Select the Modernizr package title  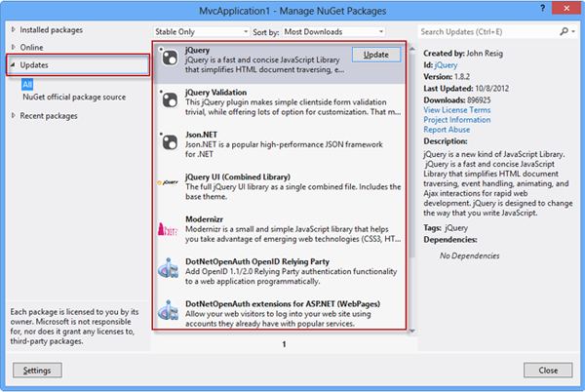point(204,219)
